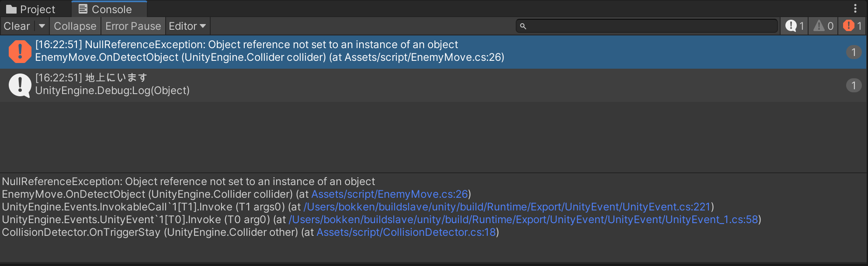Click the magnifier icon in the search field
Viewport: 868px width, 266px height.
tap(523, 26)
